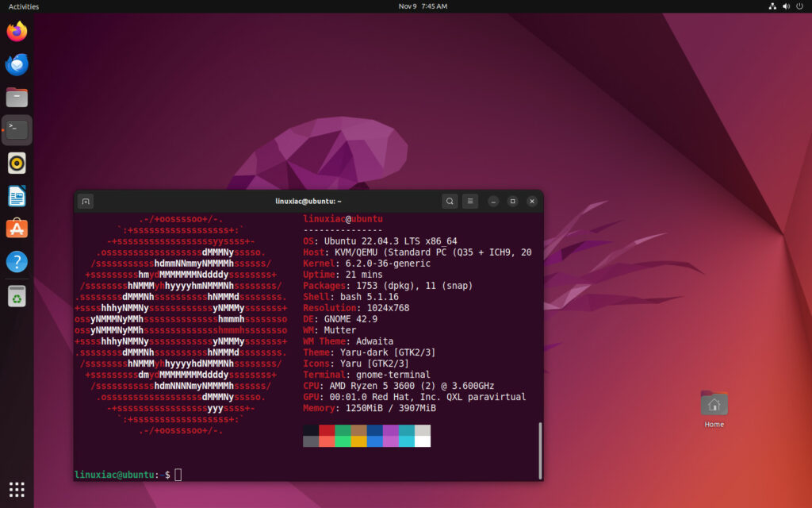Launch LibreOffice Writer from dock
The width and height of the screenshot is (812, 508).
tap(17, 196)
